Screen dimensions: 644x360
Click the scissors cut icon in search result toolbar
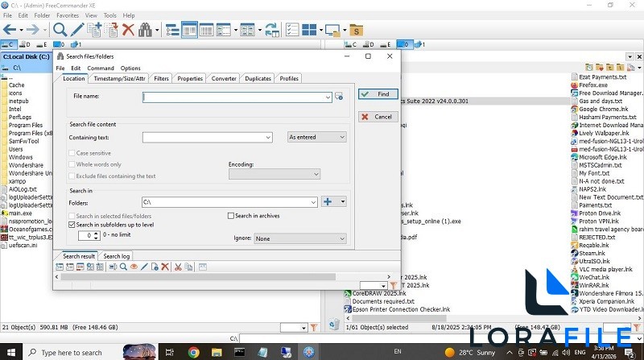178,267
